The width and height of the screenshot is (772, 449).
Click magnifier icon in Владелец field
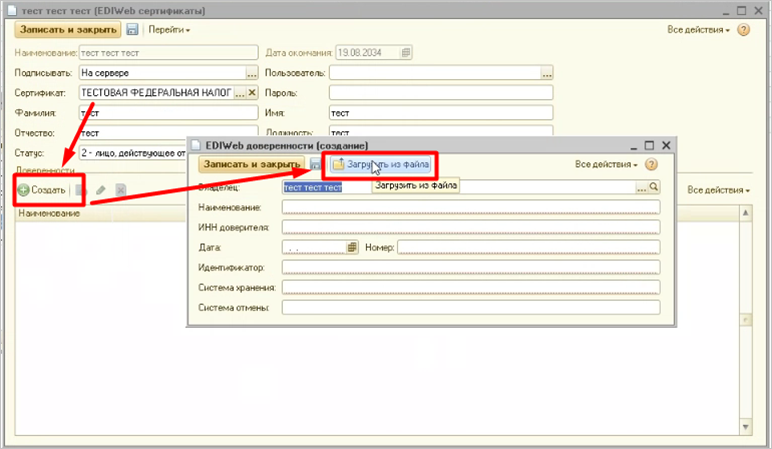pos(654,187)
